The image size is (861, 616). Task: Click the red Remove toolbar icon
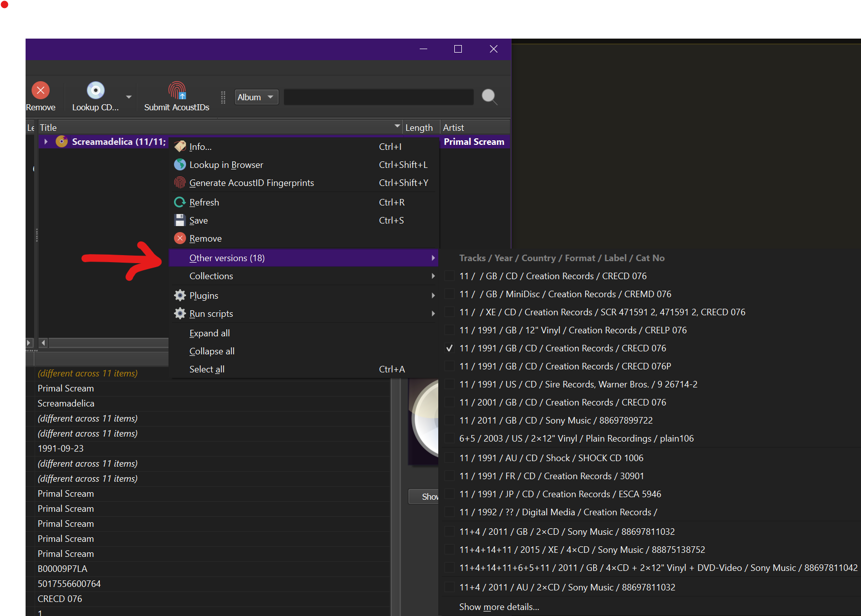point(41,90)
